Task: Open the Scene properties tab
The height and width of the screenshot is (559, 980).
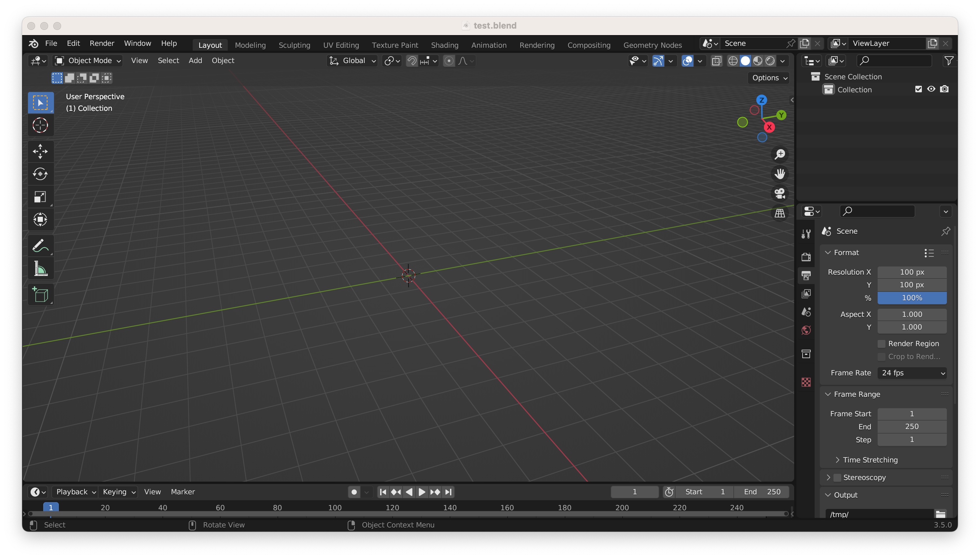Action: [806, 312]
